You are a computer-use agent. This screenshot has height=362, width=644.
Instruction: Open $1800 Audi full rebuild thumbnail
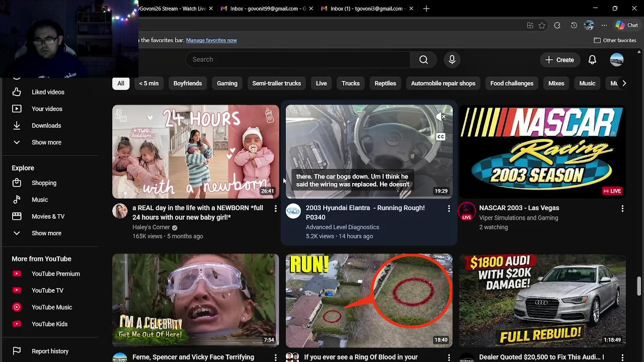coord(542,301)
